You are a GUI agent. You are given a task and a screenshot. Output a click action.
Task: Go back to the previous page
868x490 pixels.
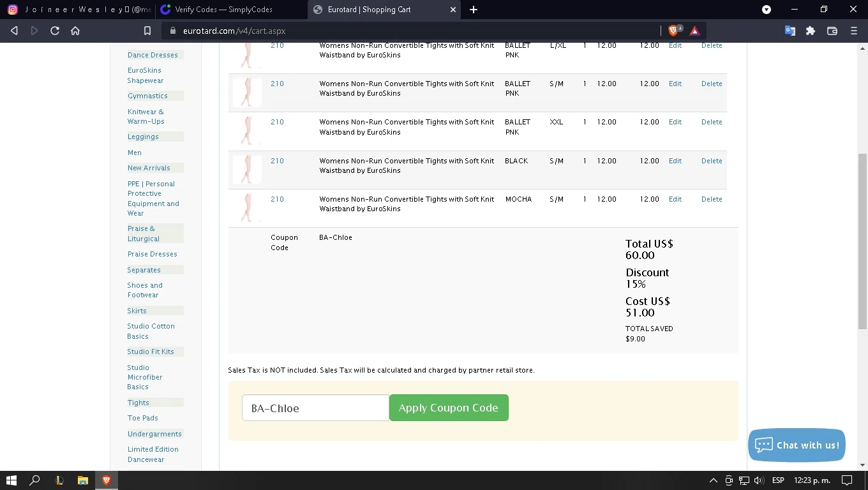tap(14, 31)
